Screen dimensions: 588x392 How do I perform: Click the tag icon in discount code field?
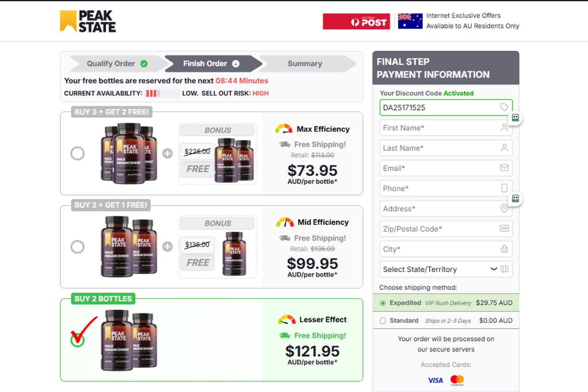tap(504, 107)
